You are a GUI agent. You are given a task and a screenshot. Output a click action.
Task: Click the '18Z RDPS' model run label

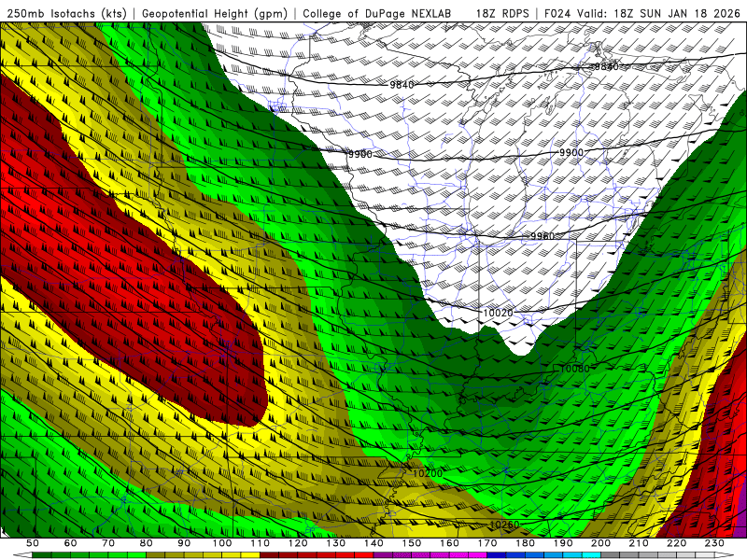502,13
